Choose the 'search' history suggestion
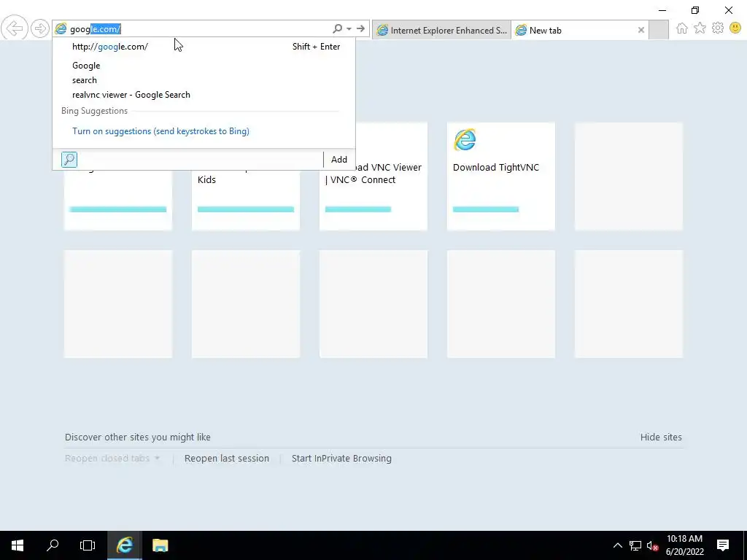This screenshot has height=560, width=747. click(x=205, y=80)
